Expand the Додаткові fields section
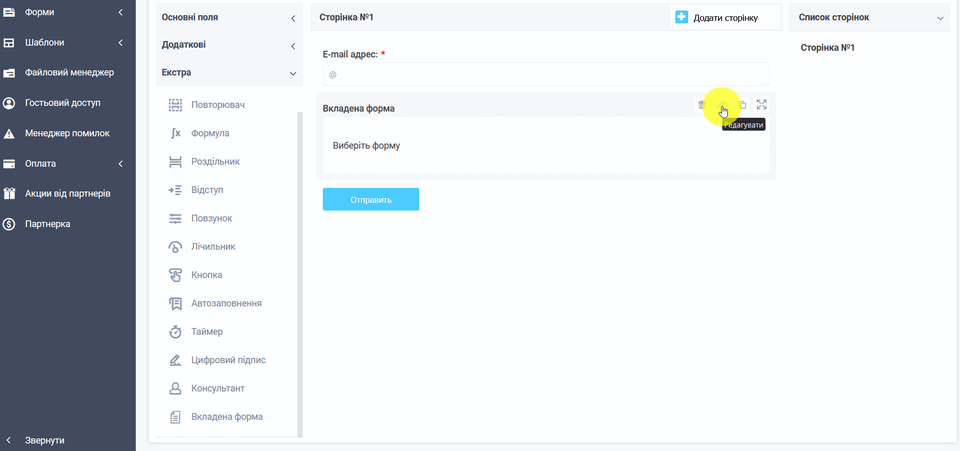The width and height of the screenshot is (960, 451). 229,46
